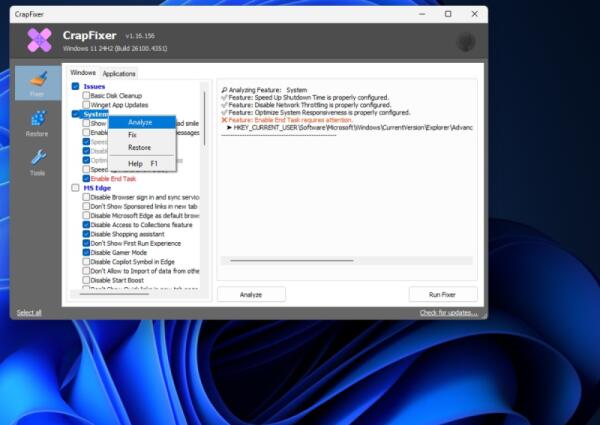This screenshot has width=600, height=425.
Task: Enable the Basic Disk Cleanup checkbox
Action: tap(87, 95)
